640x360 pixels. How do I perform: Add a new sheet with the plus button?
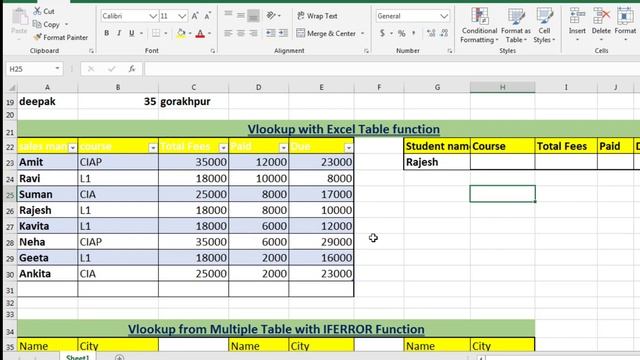119,357
